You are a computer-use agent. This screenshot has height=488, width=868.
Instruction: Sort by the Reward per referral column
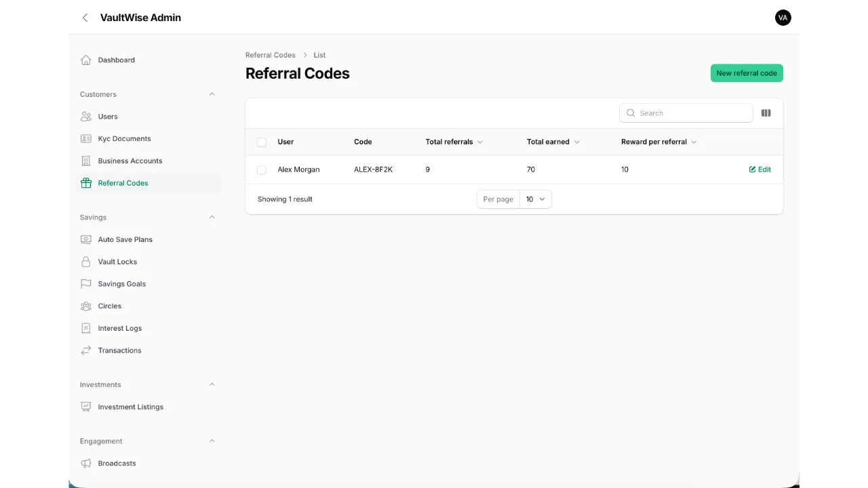pyautogui.click(x=659, y=142)
